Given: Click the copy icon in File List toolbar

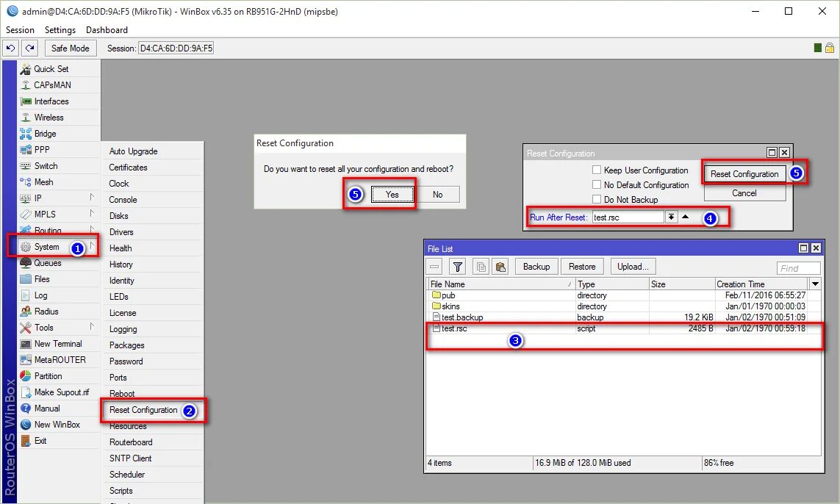Looking at the screenshot, I should coord(481,267).
